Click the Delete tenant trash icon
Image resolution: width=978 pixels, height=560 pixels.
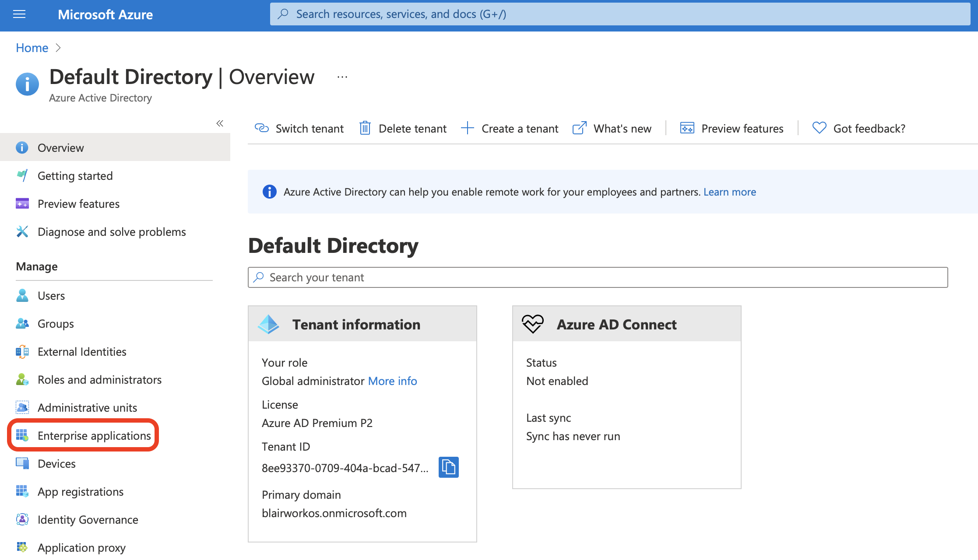pyautogui.click(x=365, y=128)
